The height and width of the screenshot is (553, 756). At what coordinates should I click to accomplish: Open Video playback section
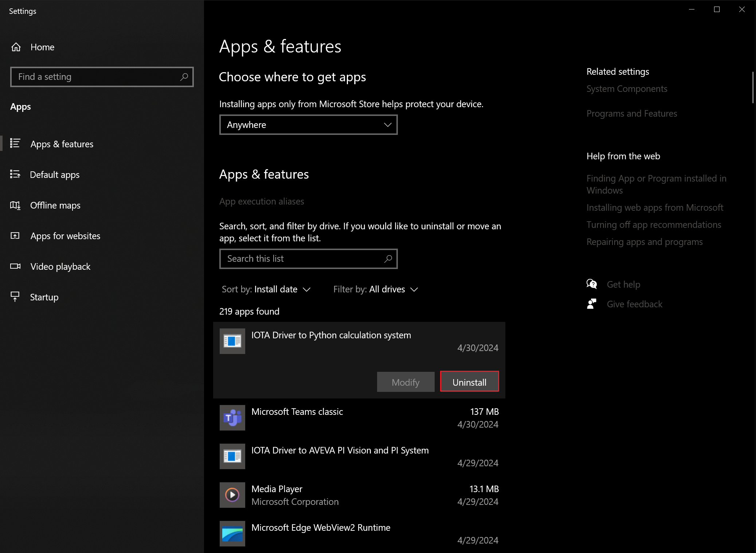102,266
